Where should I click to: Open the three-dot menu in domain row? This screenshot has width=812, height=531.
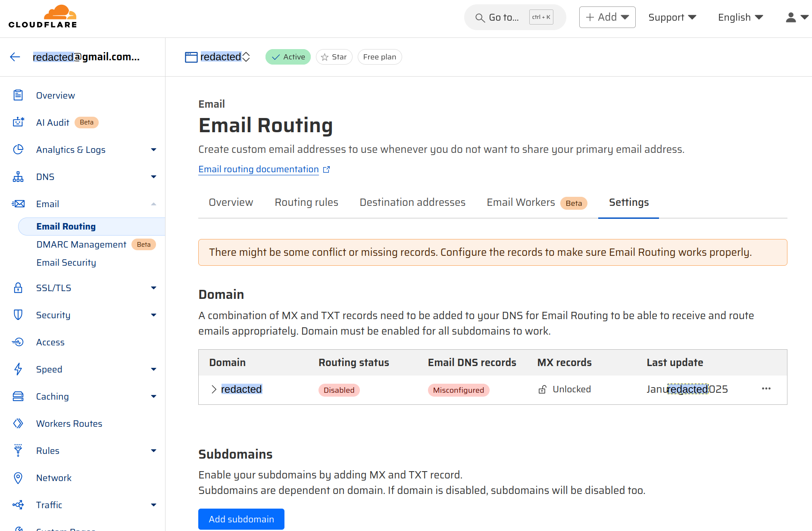766,388
